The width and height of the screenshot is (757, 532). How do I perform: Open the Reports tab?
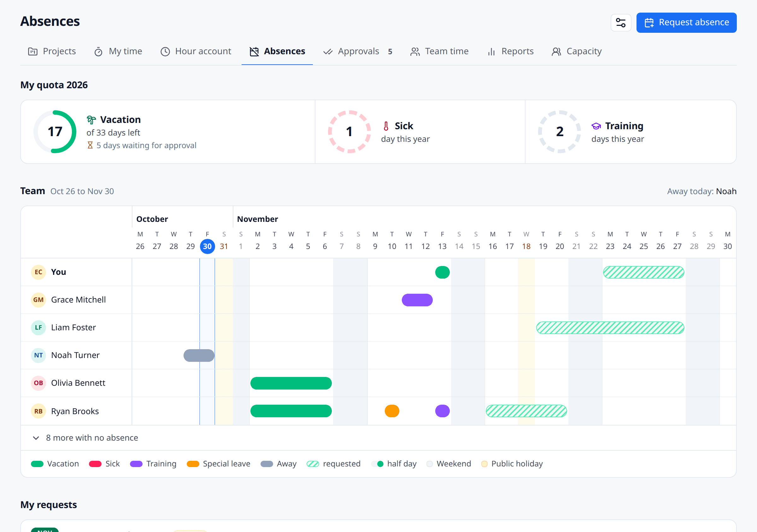point(510,51)
